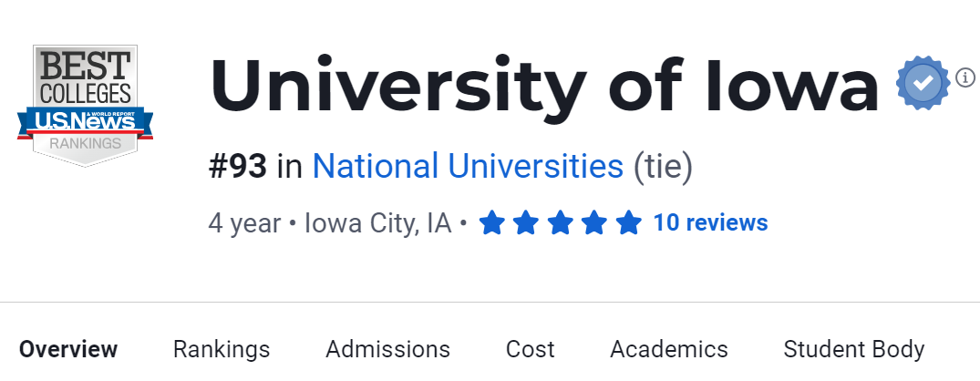The height and width of the screenshot is (381, 980).
Task: Click the info icon beside verified badge
Action: pyautogui.click(x=965, y=77)
